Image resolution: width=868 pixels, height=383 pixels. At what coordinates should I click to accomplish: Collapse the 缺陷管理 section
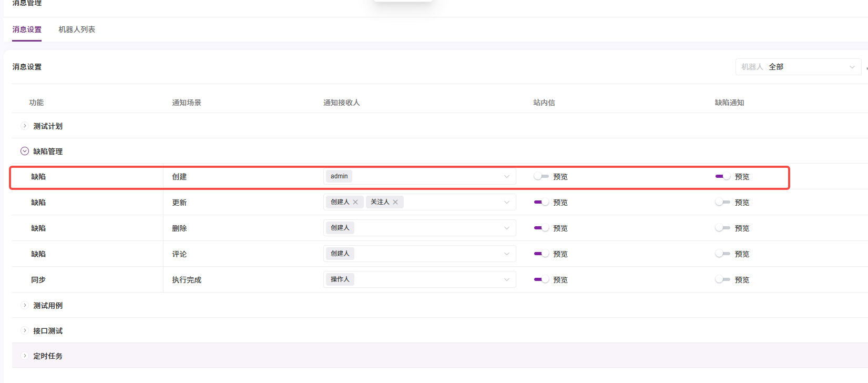(x=25, y=152)
